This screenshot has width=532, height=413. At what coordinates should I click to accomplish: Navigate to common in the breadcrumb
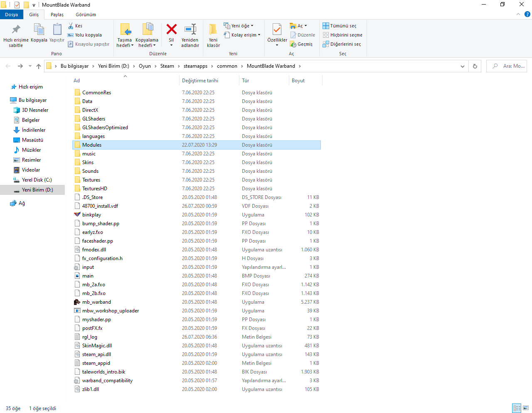coord(227,66)
